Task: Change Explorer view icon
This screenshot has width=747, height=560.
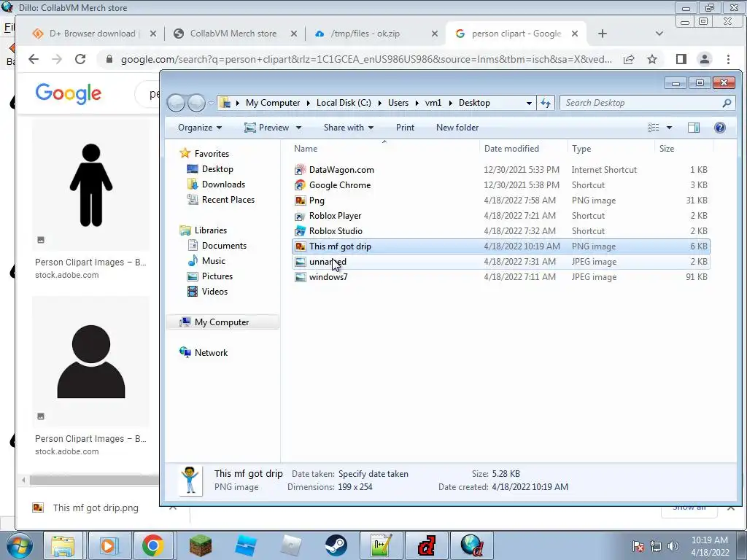Action: click(x=653, y=128)
